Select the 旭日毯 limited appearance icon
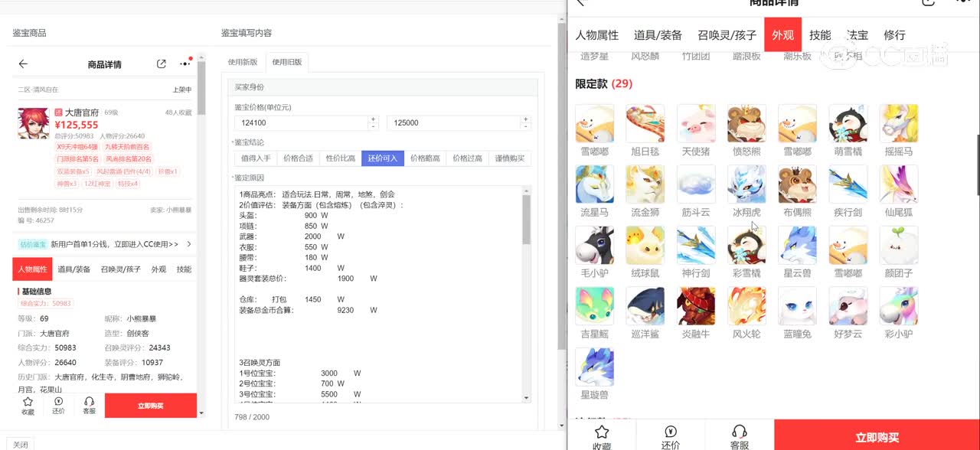This screenshot has width=980, height=450. click(645, 124)
